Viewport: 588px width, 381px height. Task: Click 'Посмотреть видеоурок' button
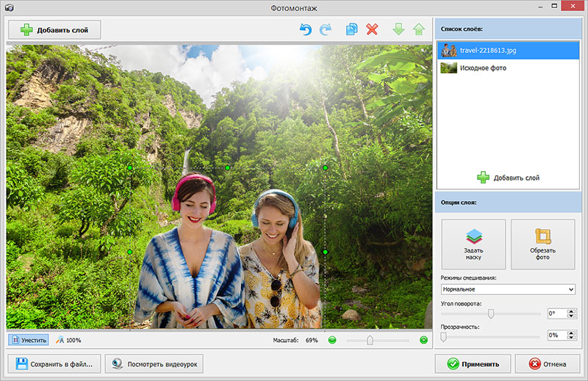tap(154, 364)
